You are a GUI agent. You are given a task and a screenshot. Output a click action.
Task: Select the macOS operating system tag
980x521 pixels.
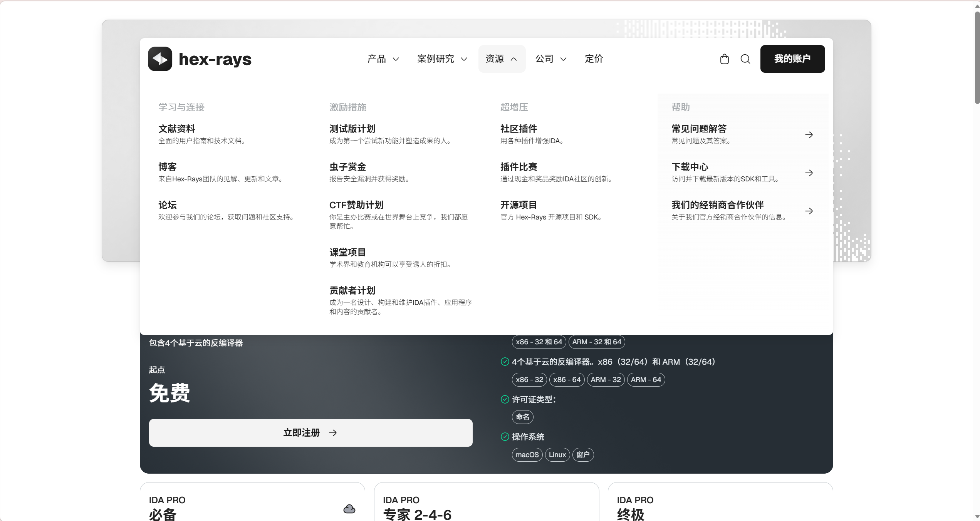coord(527,455)
